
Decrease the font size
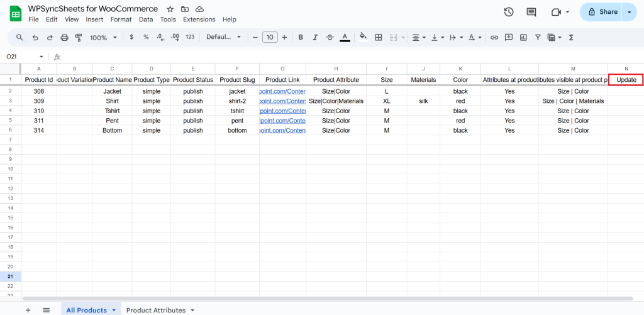(x=255, y=37)
